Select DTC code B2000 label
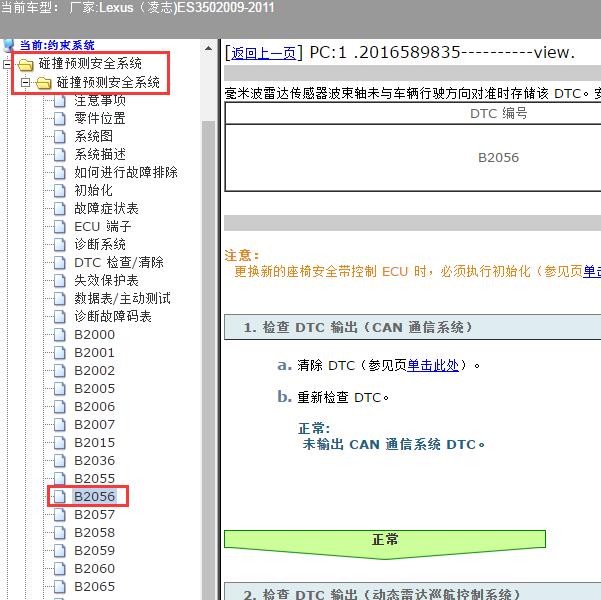 [95, 334]
